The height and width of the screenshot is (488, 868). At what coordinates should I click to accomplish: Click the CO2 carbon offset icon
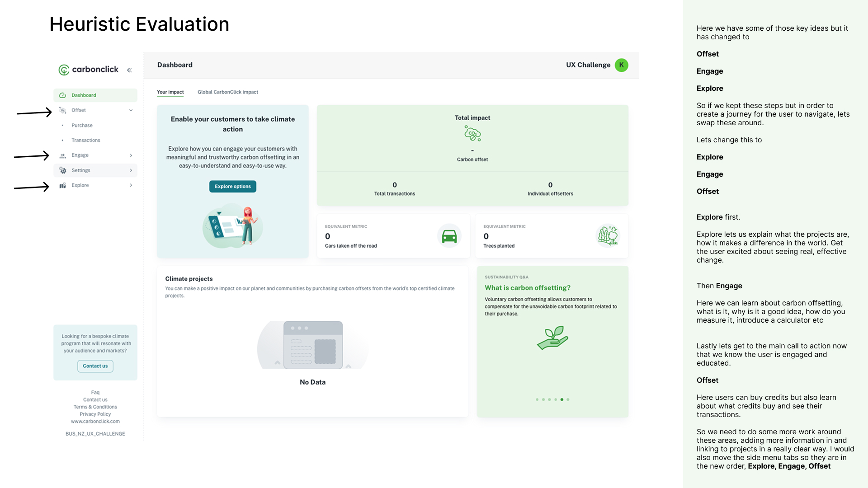coord(472,134)
